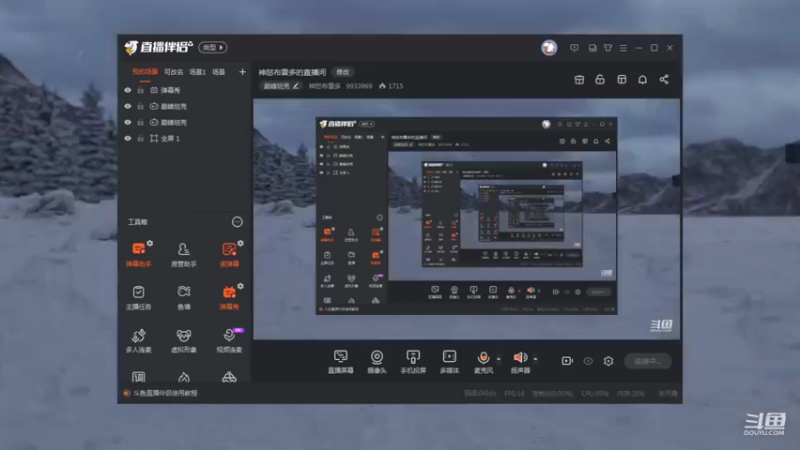Click the record video icon
Image resolution: width=800 pixels, height=450 pixels.
[x=567, y=361]
